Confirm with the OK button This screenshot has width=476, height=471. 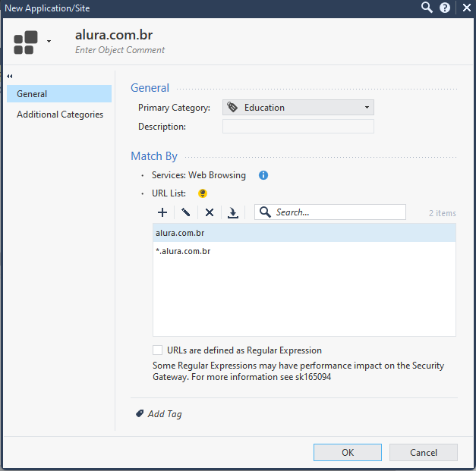pos(348,453)
